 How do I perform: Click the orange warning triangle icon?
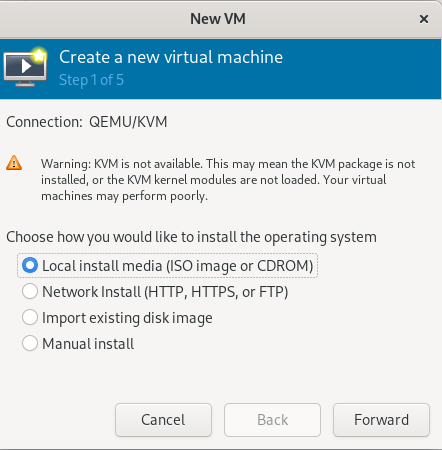point(14,163)
